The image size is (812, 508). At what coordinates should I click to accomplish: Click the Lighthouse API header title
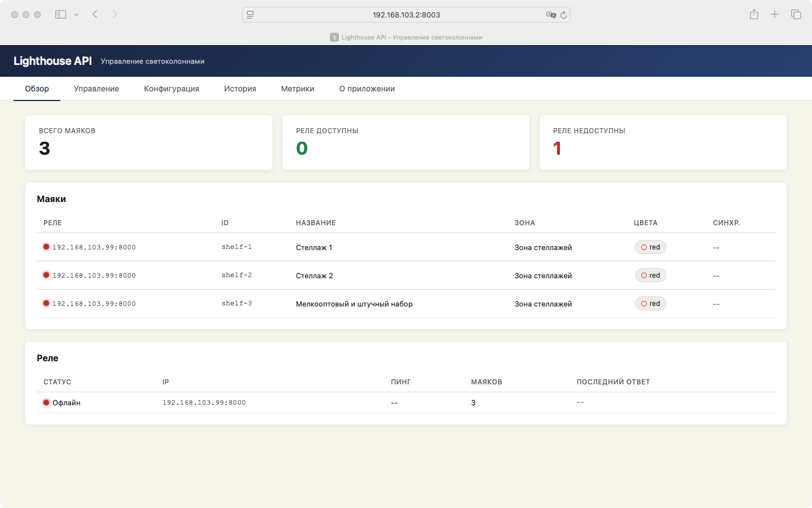tap(52, 61)
